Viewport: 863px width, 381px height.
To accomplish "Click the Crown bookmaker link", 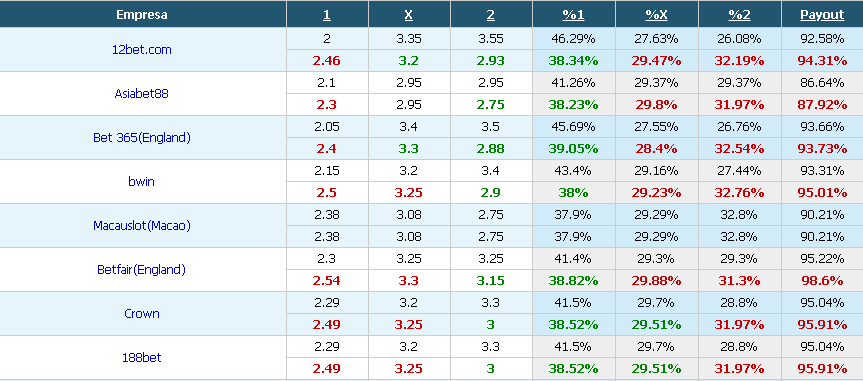I will (x=141, y=314).
